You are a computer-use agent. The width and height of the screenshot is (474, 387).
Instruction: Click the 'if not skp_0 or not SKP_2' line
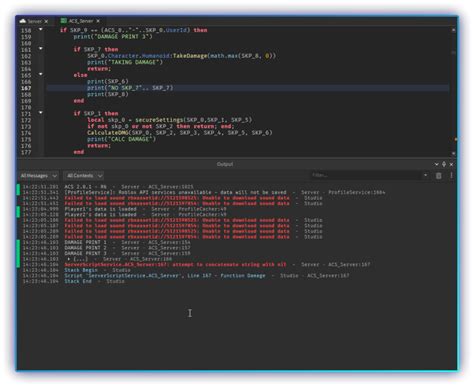[161, 126]
